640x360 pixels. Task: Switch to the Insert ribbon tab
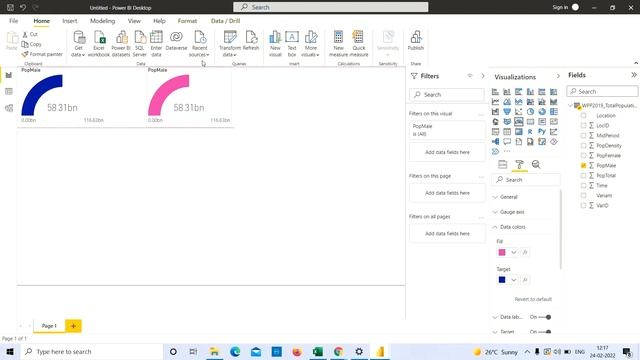click(x=70, y=21)
